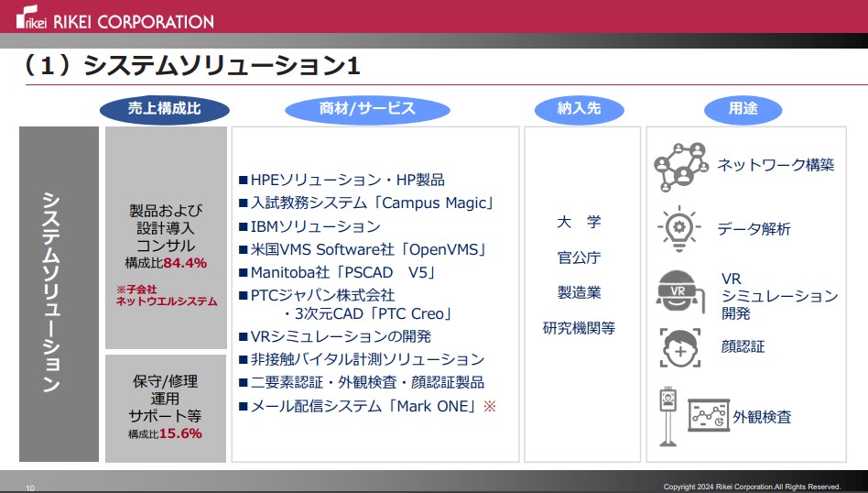Click the 売上構成比 oval label

165,109
